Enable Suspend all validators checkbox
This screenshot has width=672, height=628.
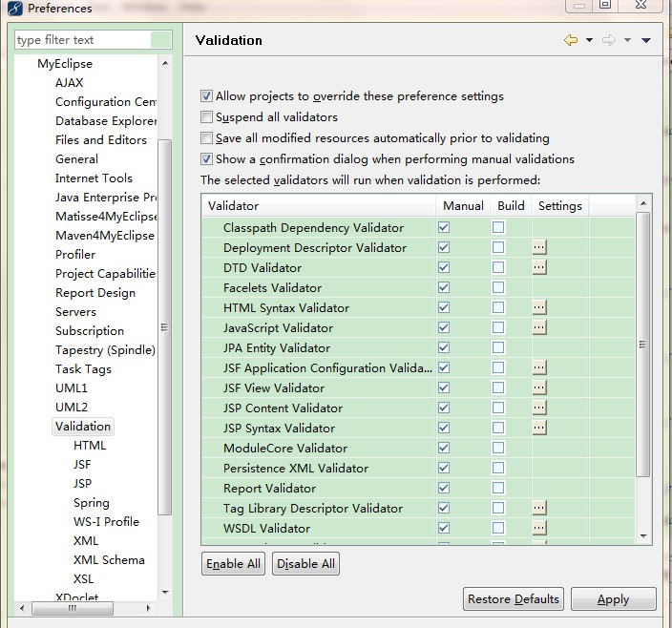[x=206, y=117]
